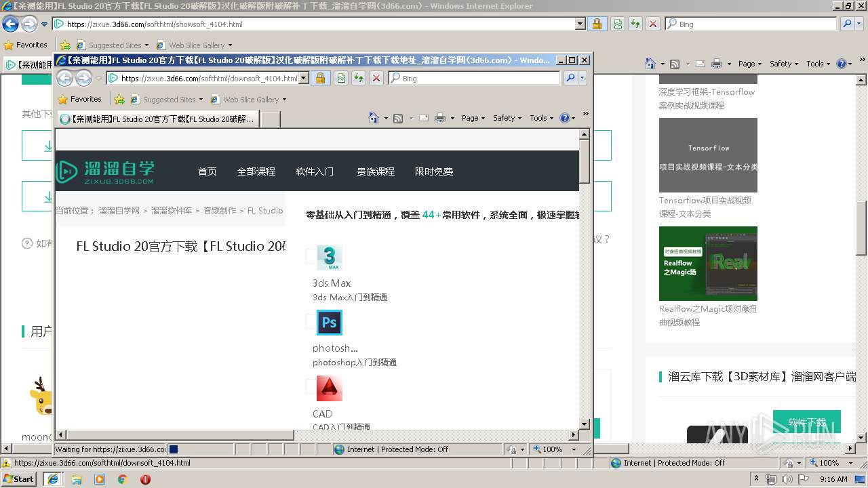Open Internet Explorer from the taskbar
Viewport: 868px width, 488px height.
click(x=53, y=479)
